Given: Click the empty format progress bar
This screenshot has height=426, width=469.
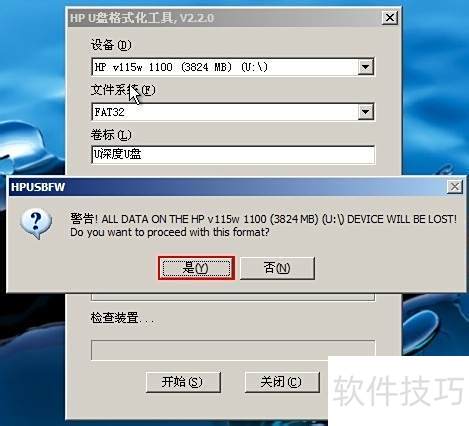Looking at the screenshot, I should click(233, 350).
